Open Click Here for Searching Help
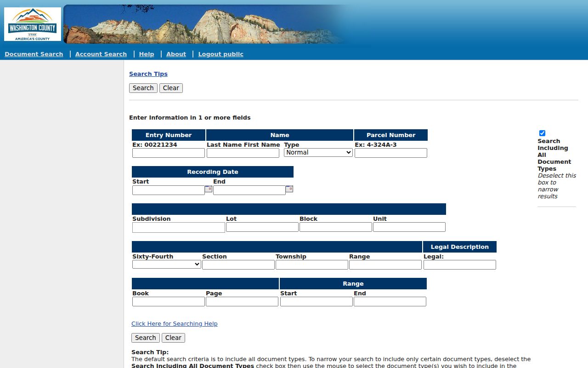 pos(175,324)
